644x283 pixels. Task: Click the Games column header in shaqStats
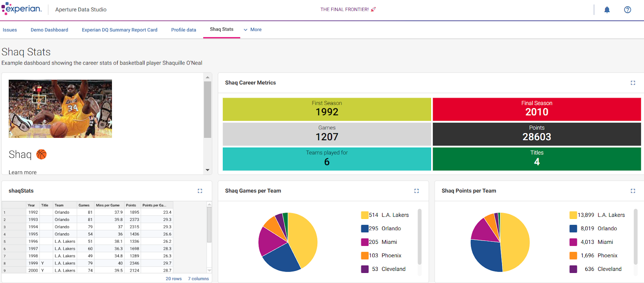coord(85,205)
